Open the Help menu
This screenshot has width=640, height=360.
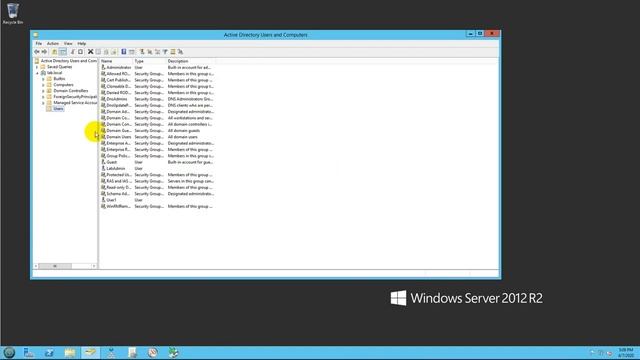[82, 43]
